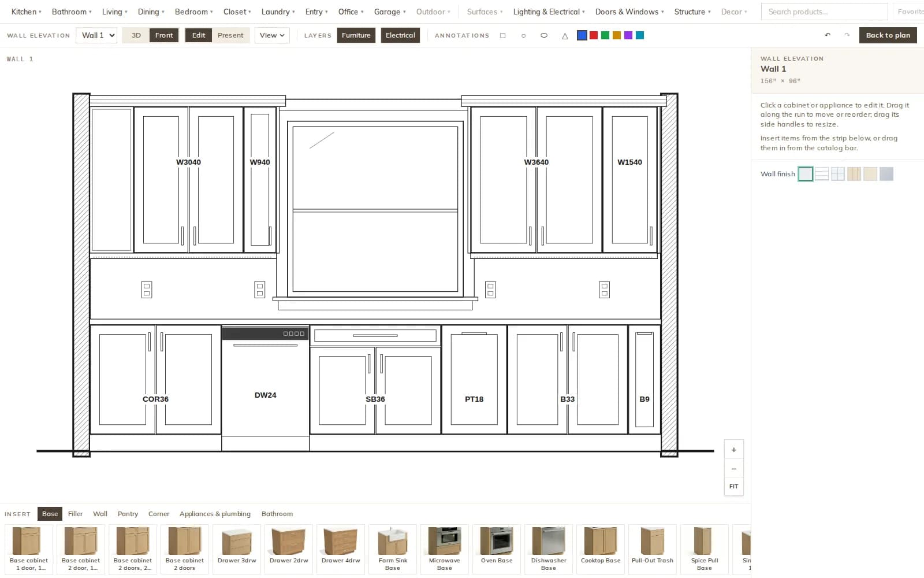This screenshot has width=924, height=578.
Task: Insert the Cooktop Base cabinet
Action: click(x=601, y=549)
